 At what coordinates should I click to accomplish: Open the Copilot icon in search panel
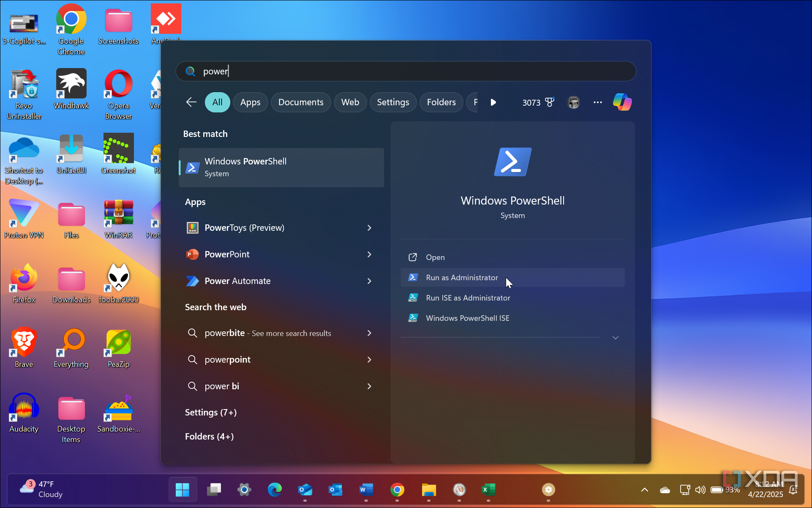(x=622, y=102)
